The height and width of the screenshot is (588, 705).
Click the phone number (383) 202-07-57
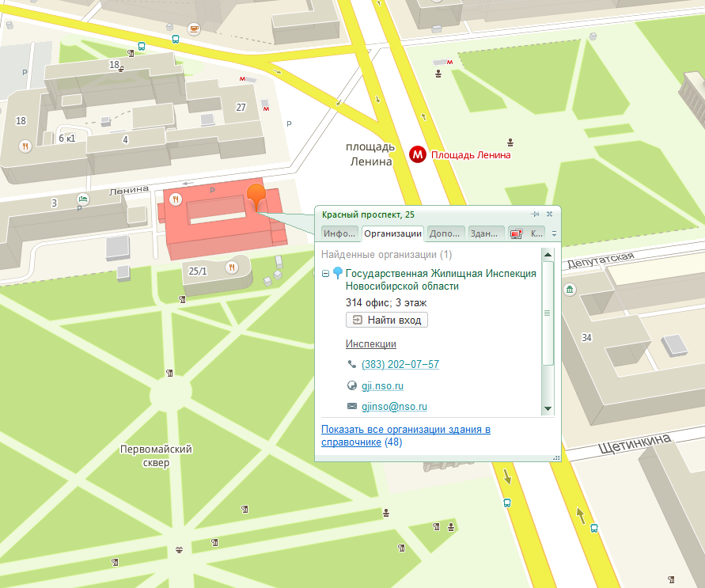point(400,364)
